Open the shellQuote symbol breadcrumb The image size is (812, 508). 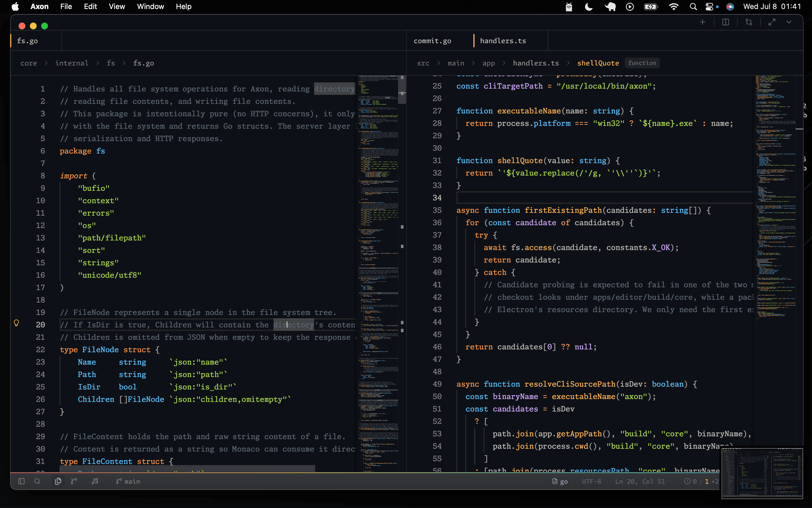click(x=598, y=63)
